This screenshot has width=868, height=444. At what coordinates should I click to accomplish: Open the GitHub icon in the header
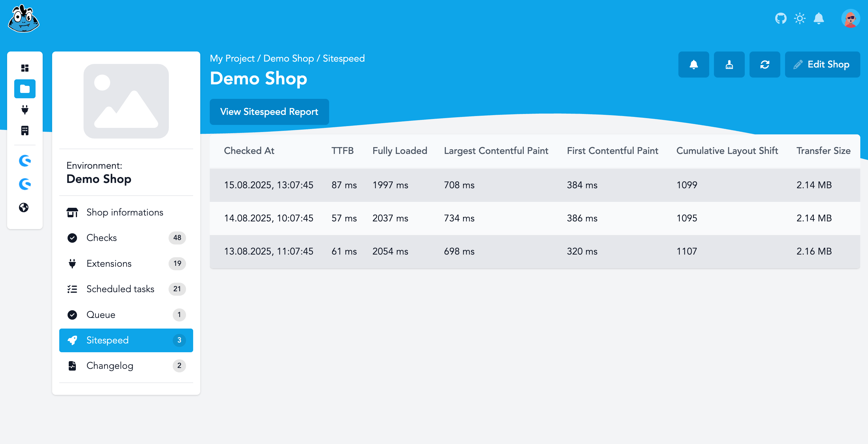(781, 19)
